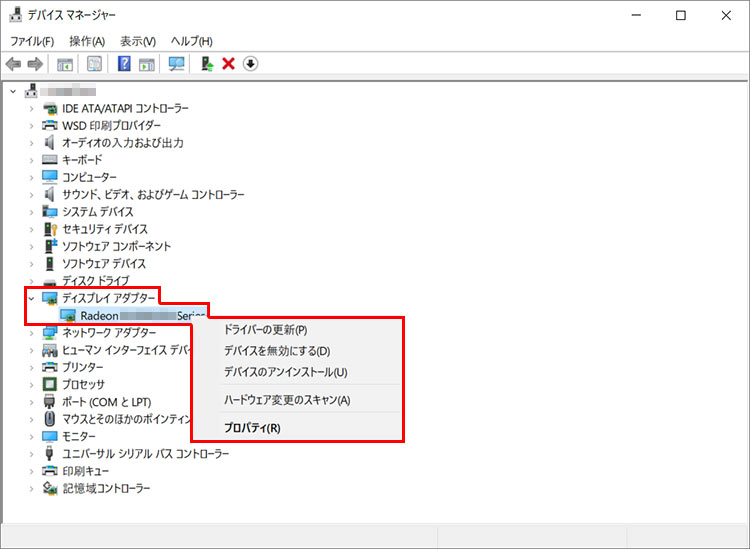This screenshot has height=549, width=750.
Task: Expand the キーボード category
Action: pos(32,160)
